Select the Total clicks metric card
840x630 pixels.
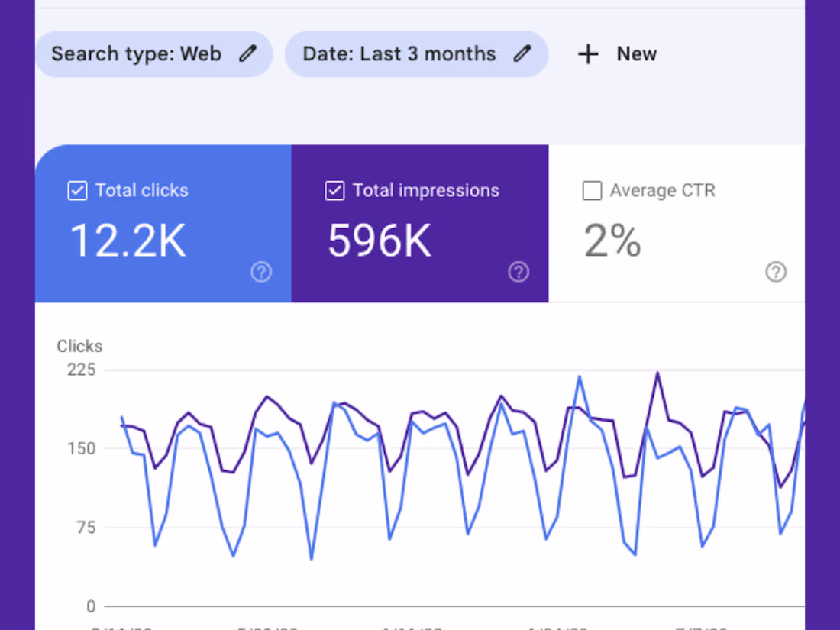pos(163,223)
